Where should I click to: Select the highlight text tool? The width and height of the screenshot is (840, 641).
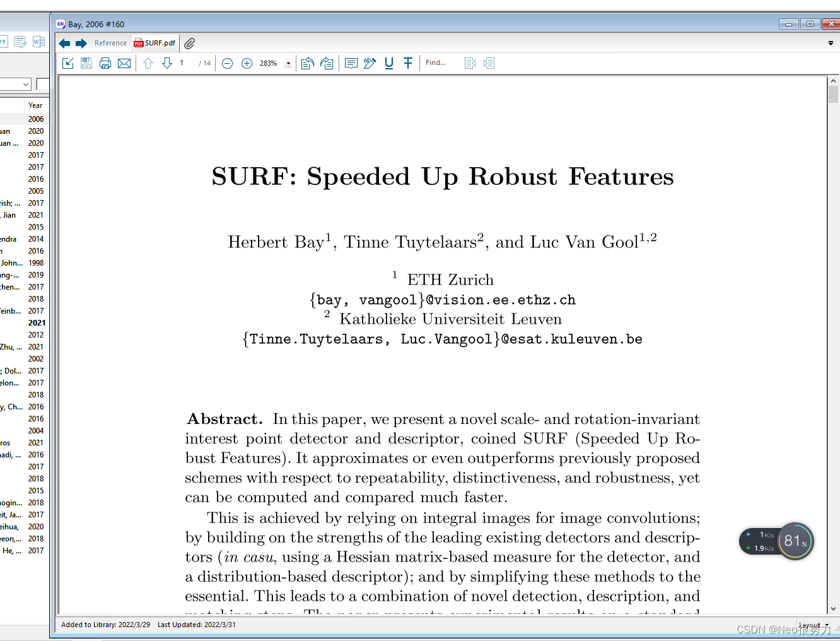(370, 63)
